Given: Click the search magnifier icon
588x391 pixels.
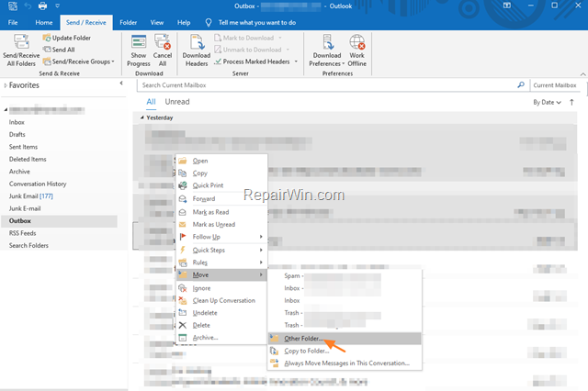Looking at the screenshot, I should point(521,85).
